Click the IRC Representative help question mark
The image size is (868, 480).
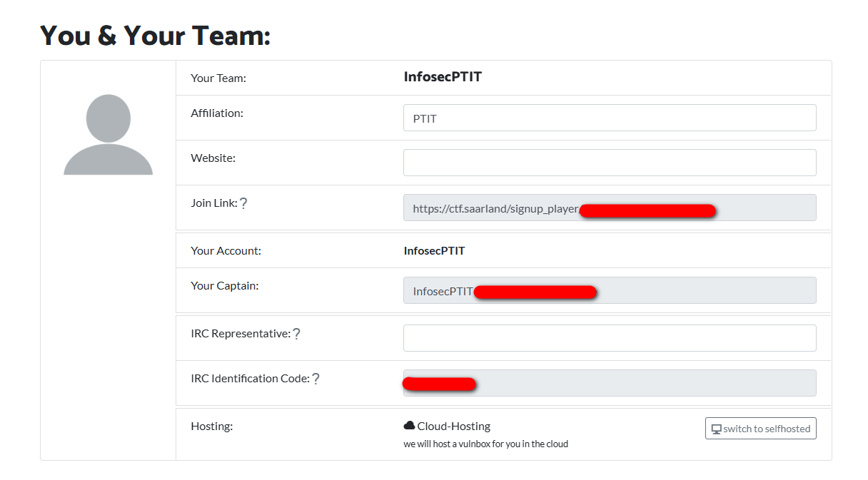[296, 334]
